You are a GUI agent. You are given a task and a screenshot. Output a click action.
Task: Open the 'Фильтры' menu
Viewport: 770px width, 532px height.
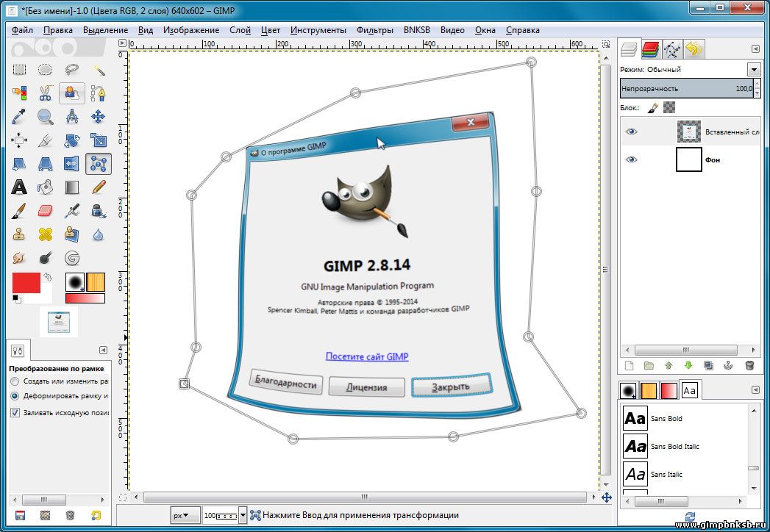374,30
